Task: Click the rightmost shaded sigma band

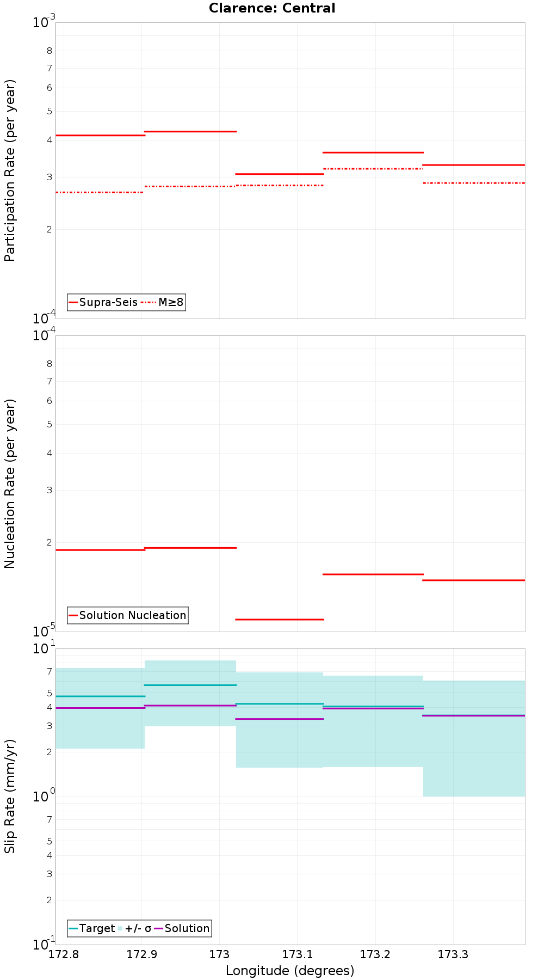Action: [x=474, y=738]
